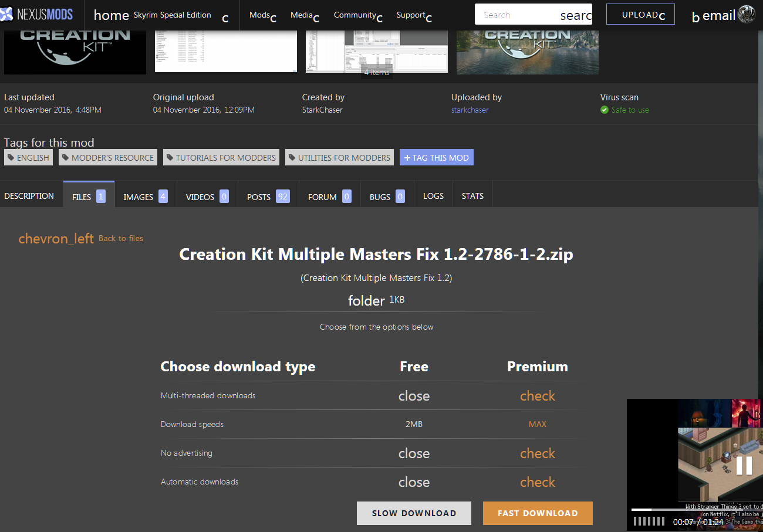Click Premium check icon for No advertising
Image resolution: width=763 pixels, height=532 pixels.
(537, 453)
